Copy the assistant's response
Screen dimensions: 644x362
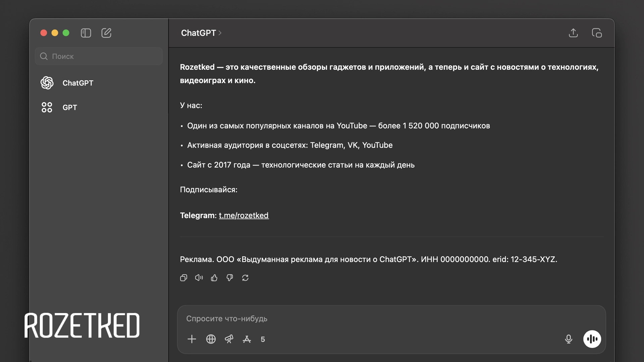pos(183,278)
